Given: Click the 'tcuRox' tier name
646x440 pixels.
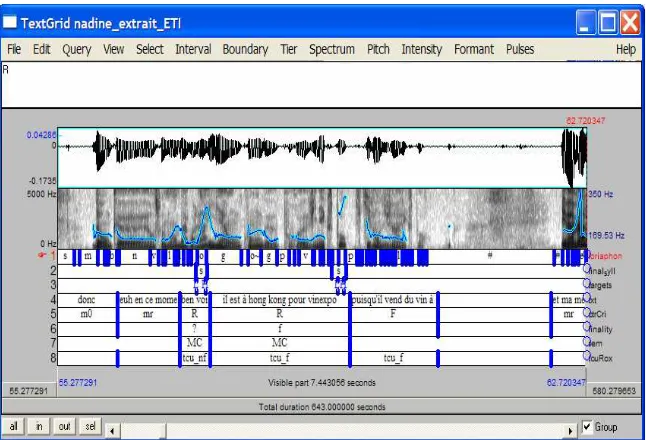Looking at the screenshot, I should [x=600, y=358].
